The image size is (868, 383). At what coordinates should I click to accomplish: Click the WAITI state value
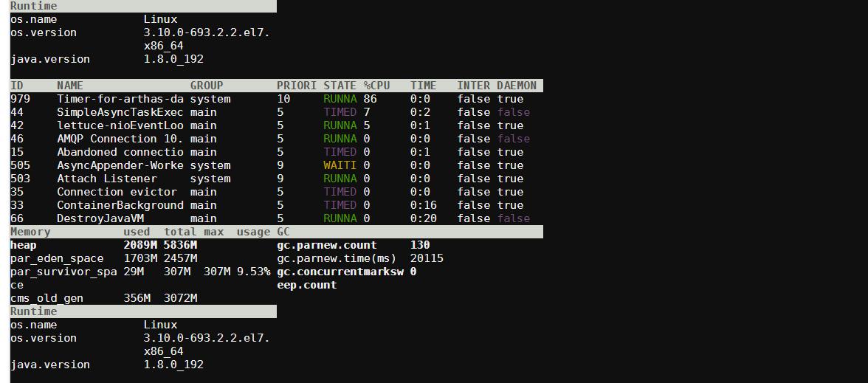pyautogui.click(x=340, y=165)
